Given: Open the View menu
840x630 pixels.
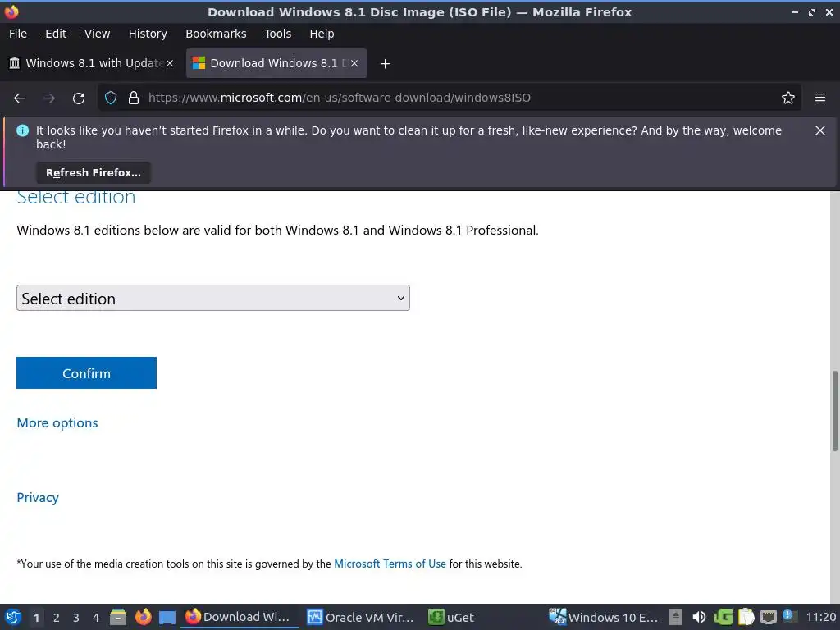Looking at the screenshot, I should (x=97, y=34).
